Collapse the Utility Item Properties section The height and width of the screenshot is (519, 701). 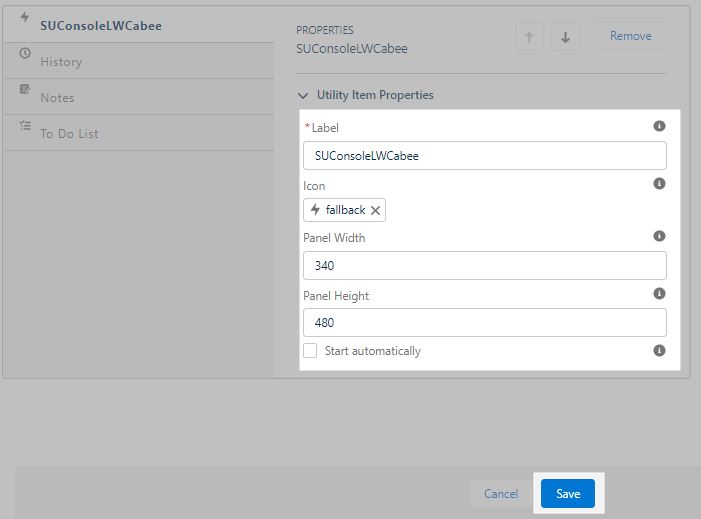point(303,95)
